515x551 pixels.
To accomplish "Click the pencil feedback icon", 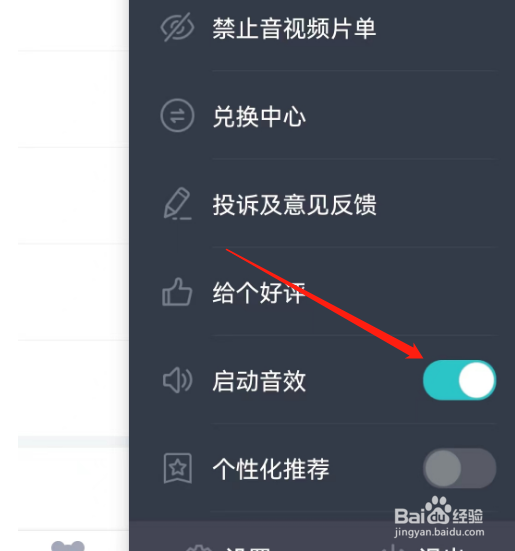I will click(177, 203).
